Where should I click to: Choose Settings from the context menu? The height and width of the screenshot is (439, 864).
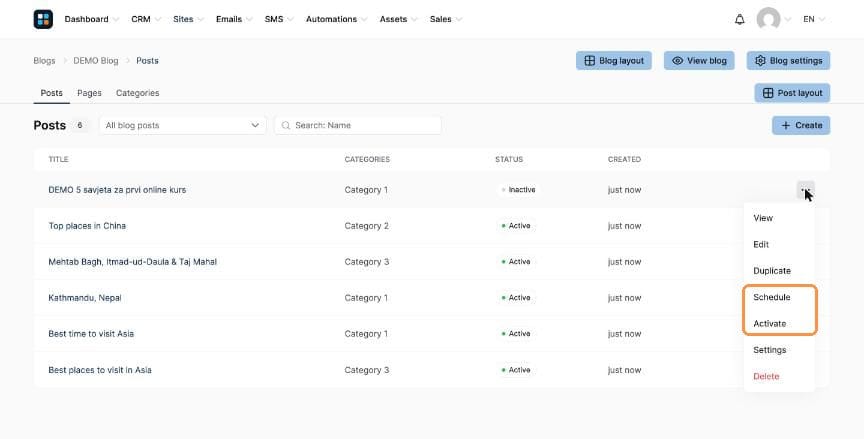click(770, 350)
